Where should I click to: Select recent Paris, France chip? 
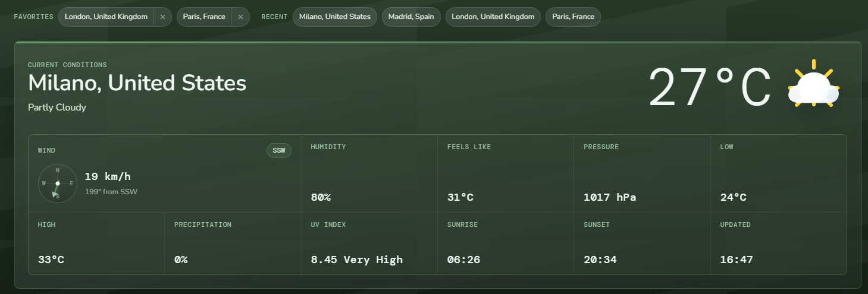tap(573, 17)
